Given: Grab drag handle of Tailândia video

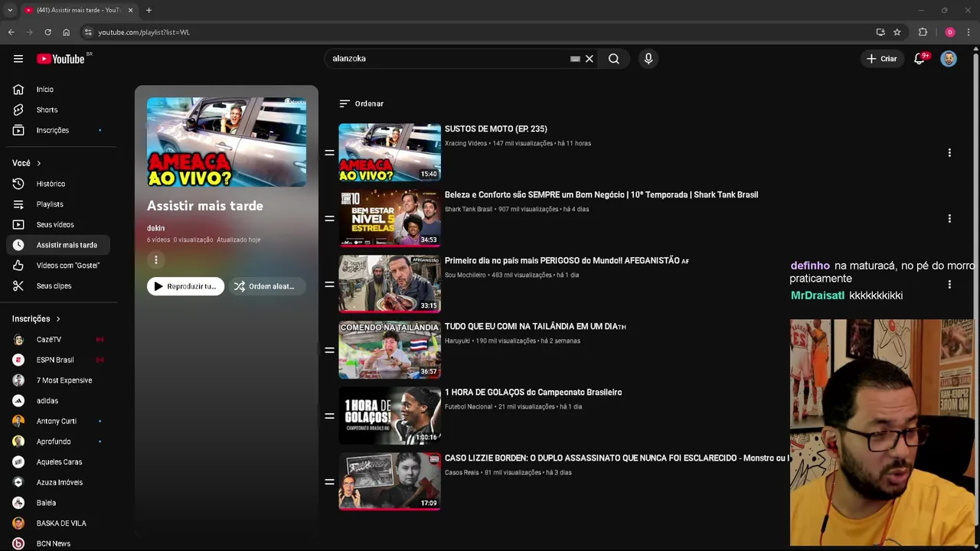Looking at the screenshot, I should tap(329, 350).
